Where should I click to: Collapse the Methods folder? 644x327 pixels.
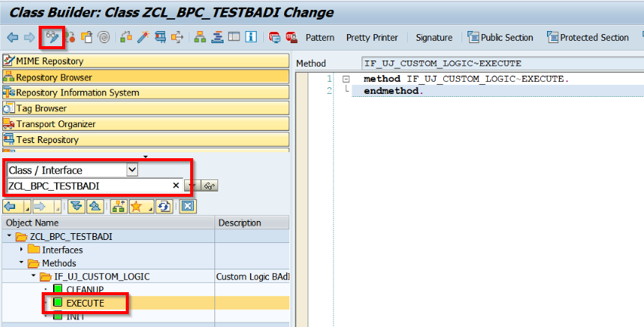[x=21, y=263]
